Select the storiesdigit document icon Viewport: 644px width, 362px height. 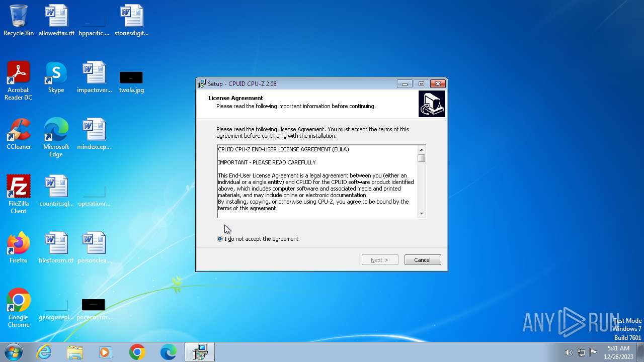click(132, 21)
